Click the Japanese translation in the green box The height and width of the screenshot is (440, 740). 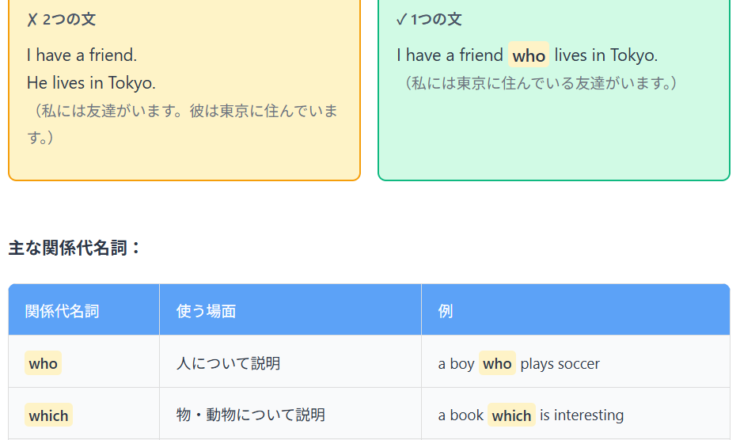tap(541, 83)
